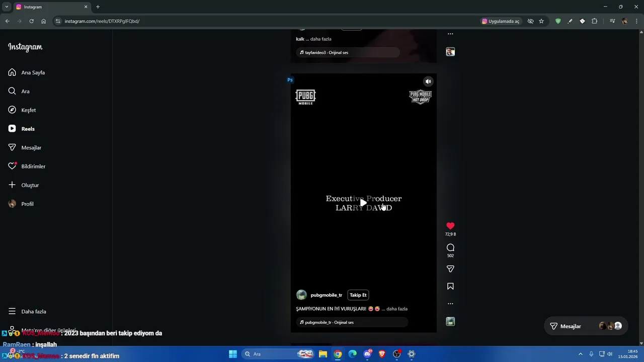Viewport: 644px width, 362px height.
Task: Expand the Daha fazla menu
Action: click(28, 311)
